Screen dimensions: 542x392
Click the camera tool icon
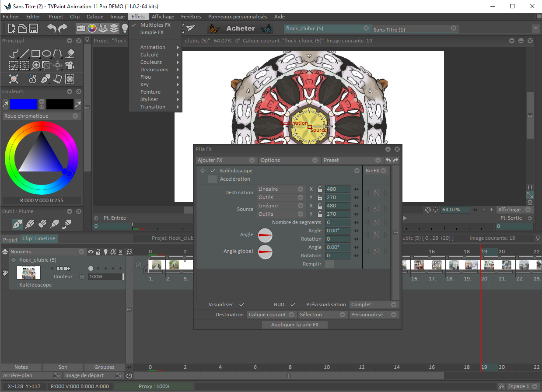click(x=69, y=66)
